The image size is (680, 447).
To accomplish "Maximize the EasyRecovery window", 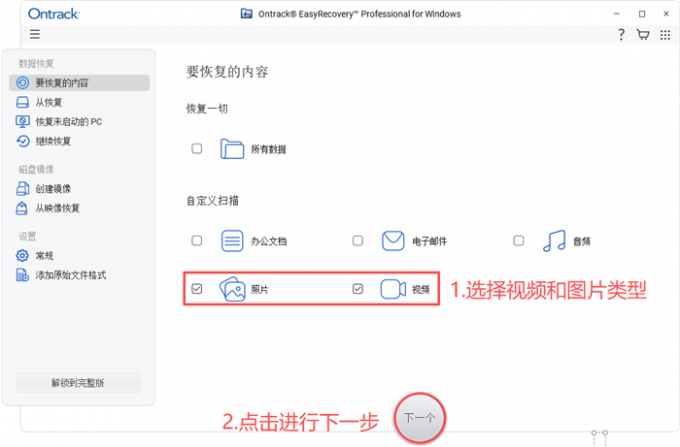I will click(642, 14).
